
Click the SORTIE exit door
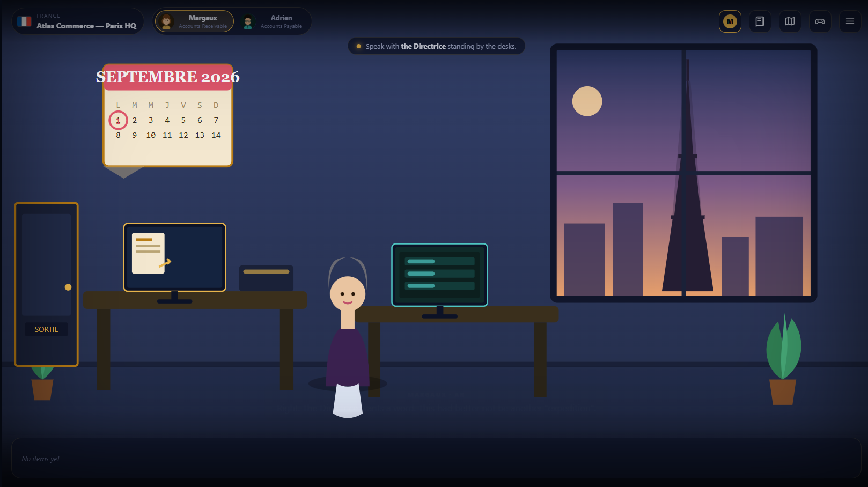click(47, 284)
